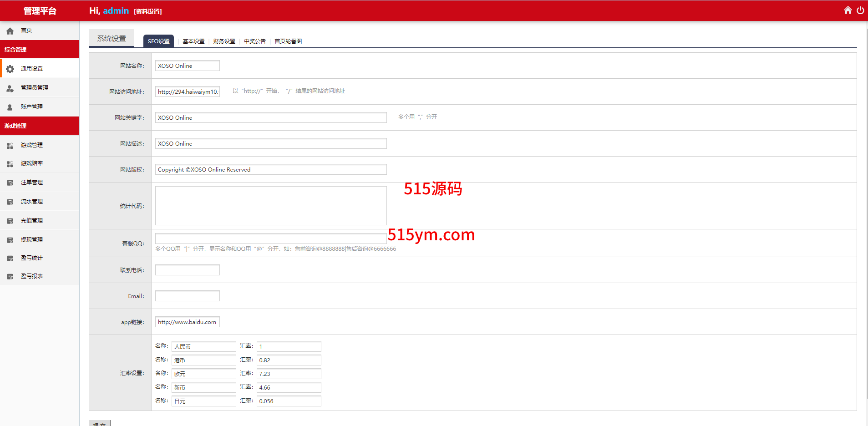
Task: Click the 港币 exchange rate field
Action: click(289, 360)
